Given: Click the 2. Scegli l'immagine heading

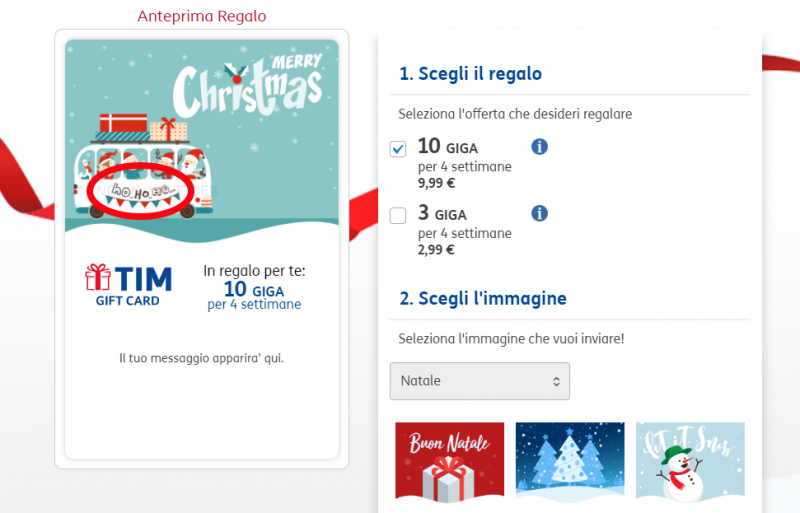Looking at the screenshot, I should point(483,298).
